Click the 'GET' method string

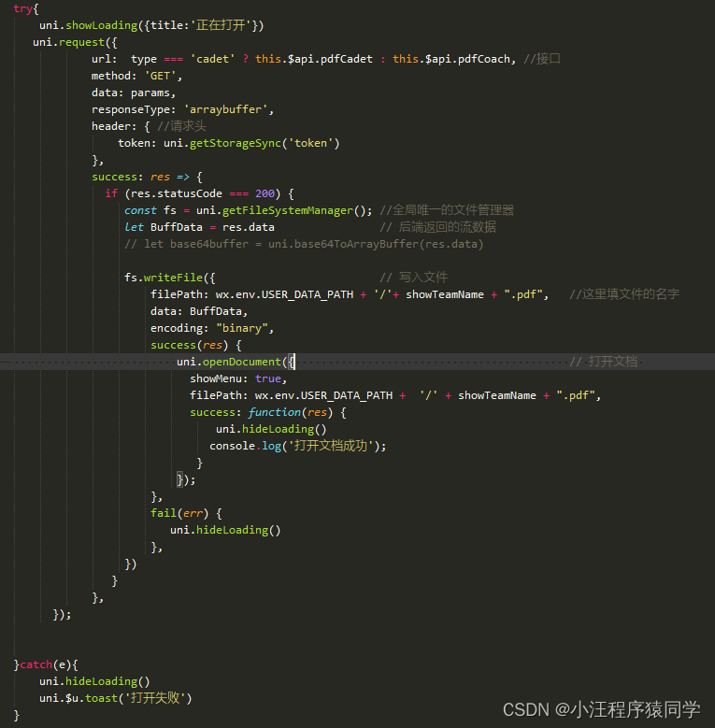pos(160,76)
